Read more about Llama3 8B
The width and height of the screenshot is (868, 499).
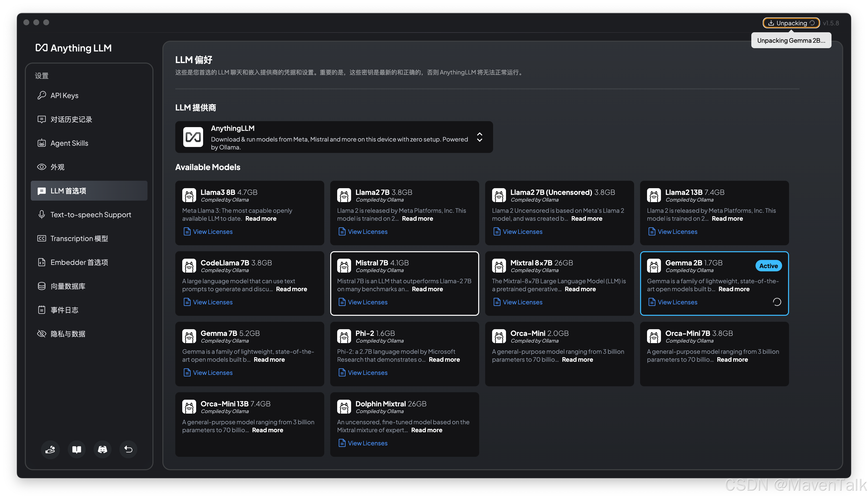coord(261,219)
